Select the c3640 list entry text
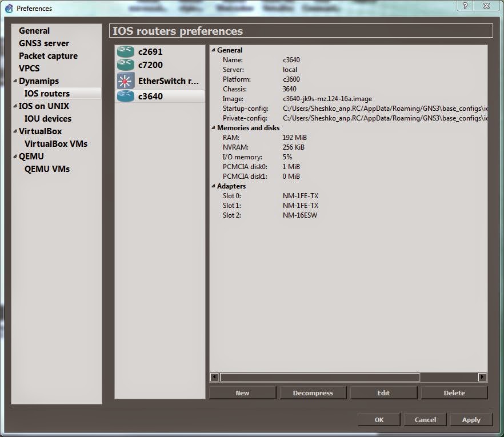Viewport: 504px width, 437px height. [x=150, y=97]
